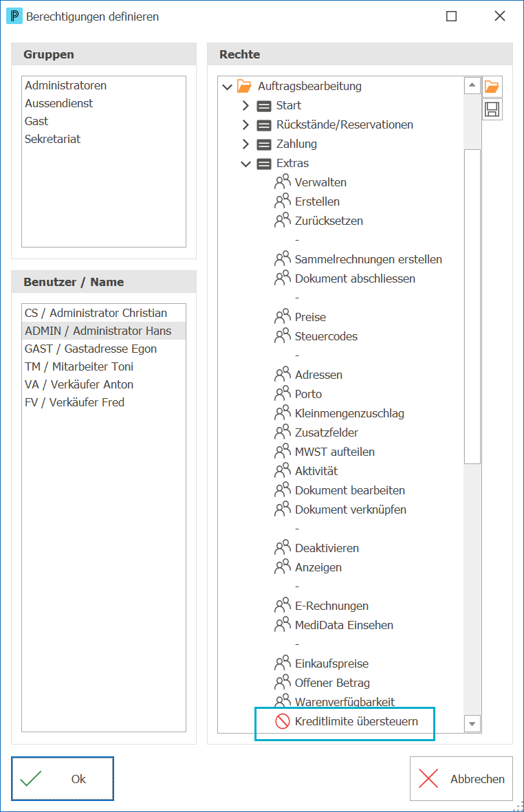This screenshot has height=812, width=524.
Task: Click the users icon next to Zusatzfelder
Action: (x=282, y=431)
